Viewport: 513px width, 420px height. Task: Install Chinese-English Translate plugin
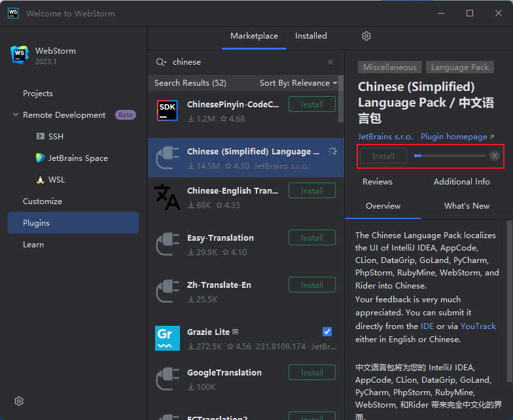[311, 191]
